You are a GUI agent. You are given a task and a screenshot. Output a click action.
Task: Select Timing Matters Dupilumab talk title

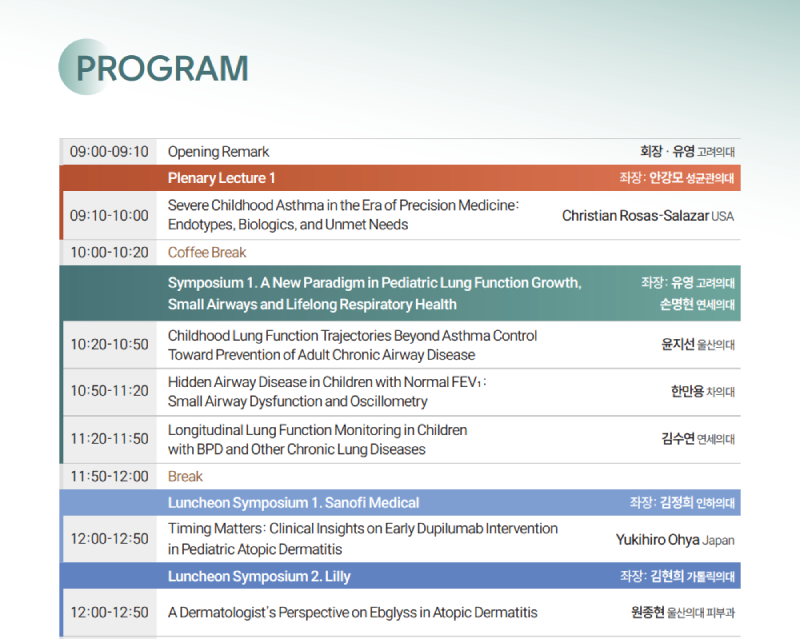363,539
